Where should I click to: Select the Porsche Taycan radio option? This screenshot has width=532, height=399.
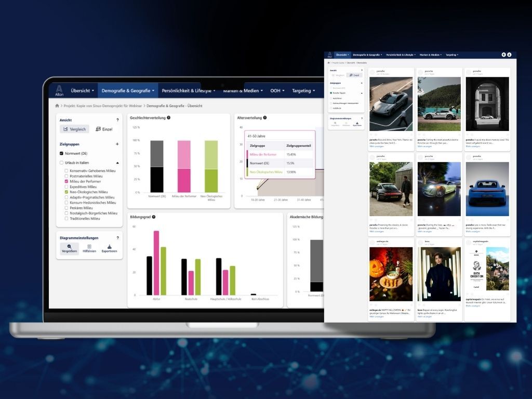click(331, 93)
